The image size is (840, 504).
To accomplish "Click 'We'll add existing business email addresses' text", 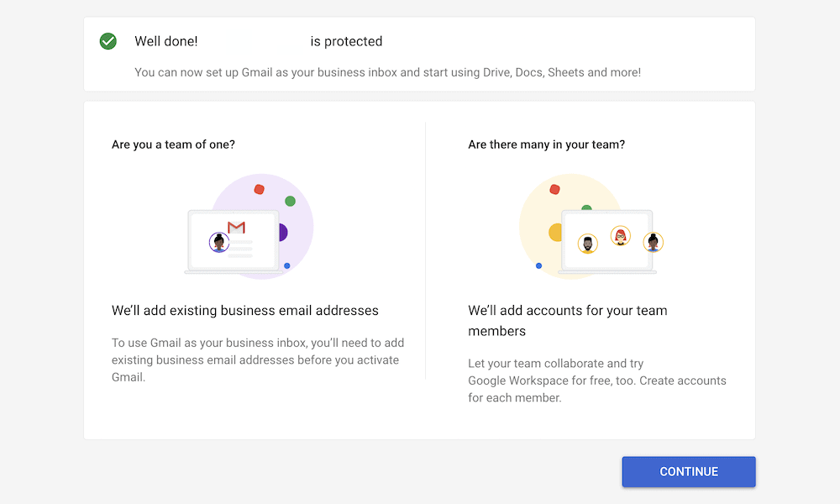I will pyautogui.click(x=244, y=311).
